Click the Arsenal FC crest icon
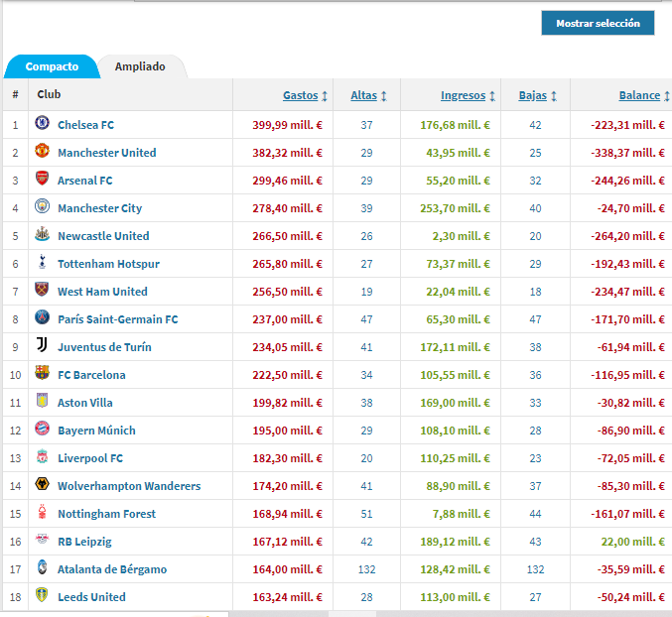This screenshot has width=672, height=617. 42,179
